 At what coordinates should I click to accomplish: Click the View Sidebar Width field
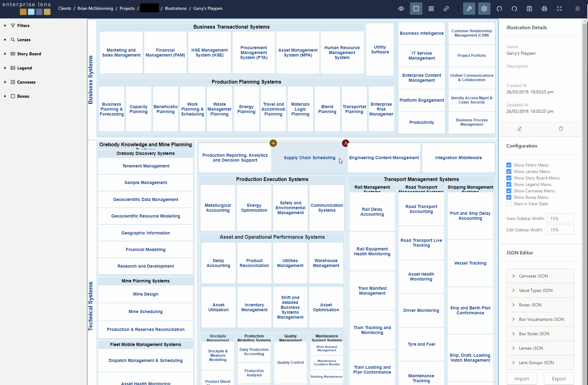[x=560, y=218]
